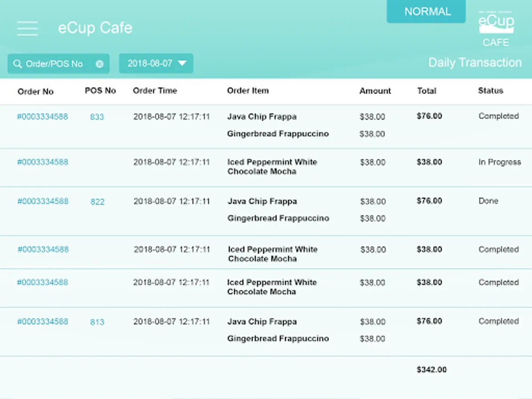
Task: Click Iced Peppermint item of In Progress order
Action: click(272, 167)
